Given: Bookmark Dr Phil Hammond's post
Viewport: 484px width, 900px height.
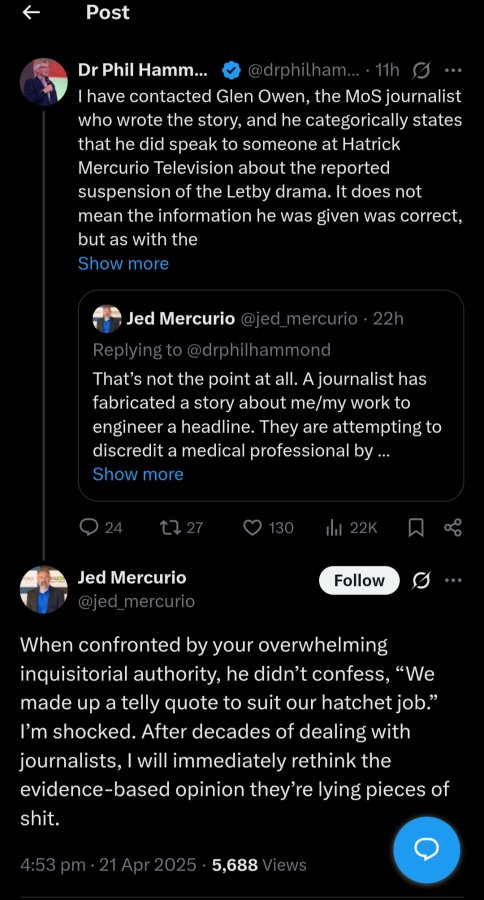Looking at the screenshot, I should pyautogui.click(x=415, y=527).
